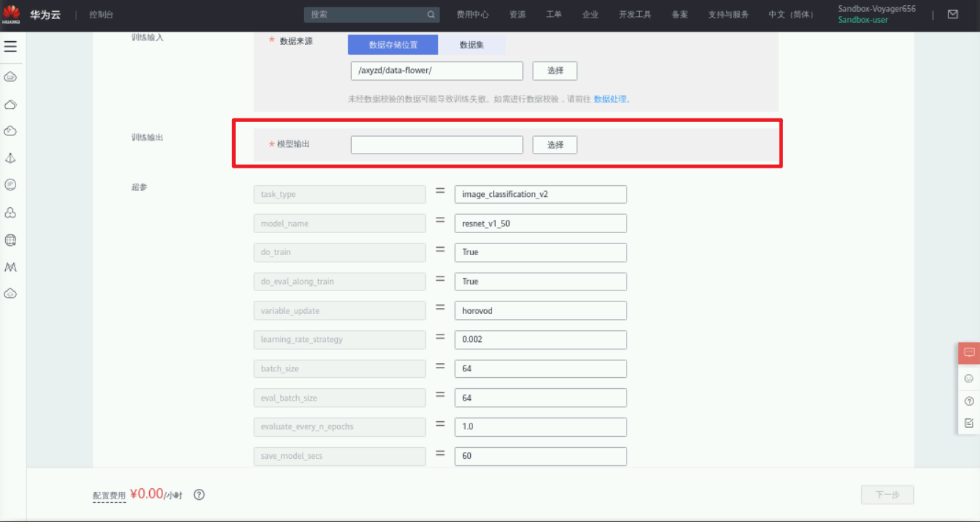
Task: Open the hamburger service list menu
Action: (10, 46)
